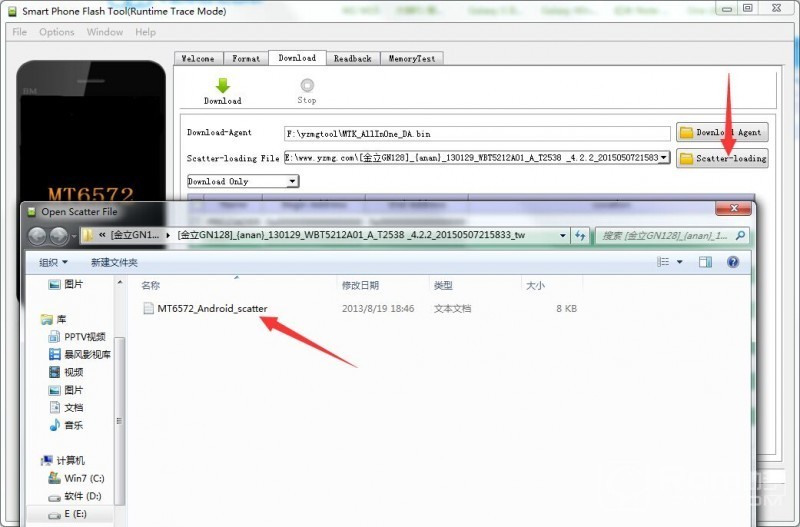The image size is (800, 527).
Task: Open PPTV视频 library in sidebar
Action: click(x=77, y=337)
